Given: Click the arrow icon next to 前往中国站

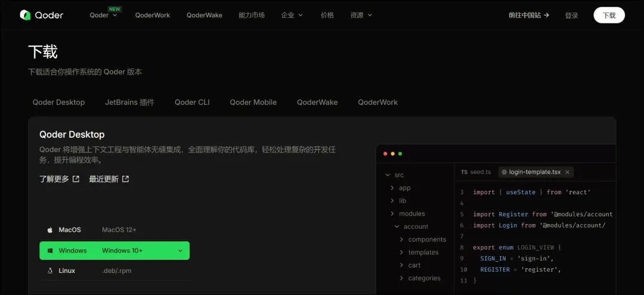Looking at the screenshot, I should coord(546,15).
